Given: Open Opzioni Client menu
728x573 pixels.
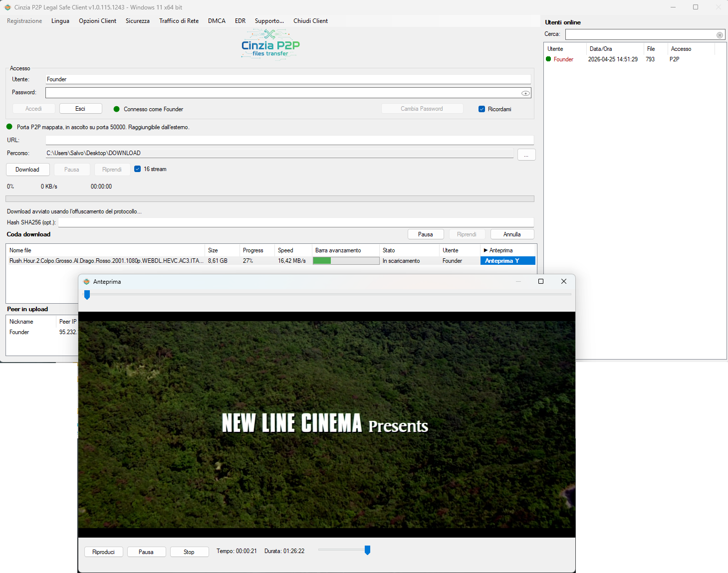Looking at the screenshot, I should [x=97, y=21].
